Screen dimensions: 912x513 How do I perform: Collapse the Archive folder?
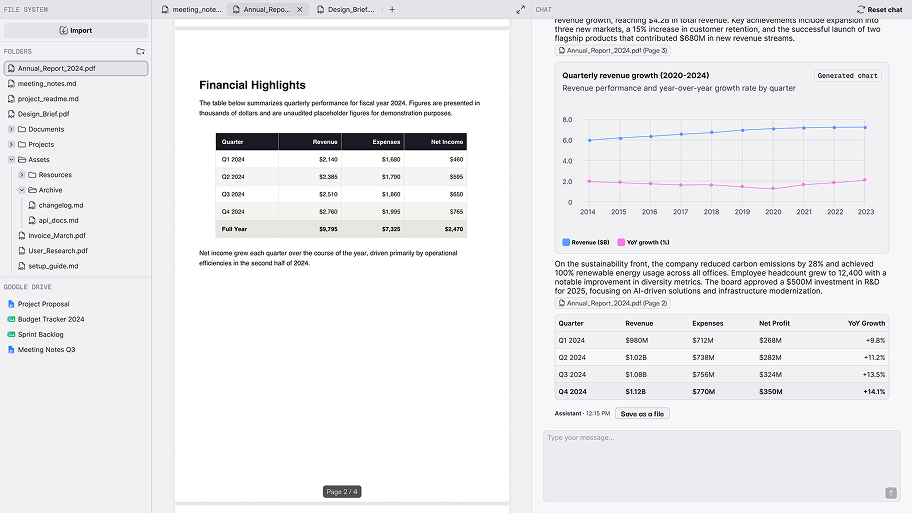(x=22, y=190)
